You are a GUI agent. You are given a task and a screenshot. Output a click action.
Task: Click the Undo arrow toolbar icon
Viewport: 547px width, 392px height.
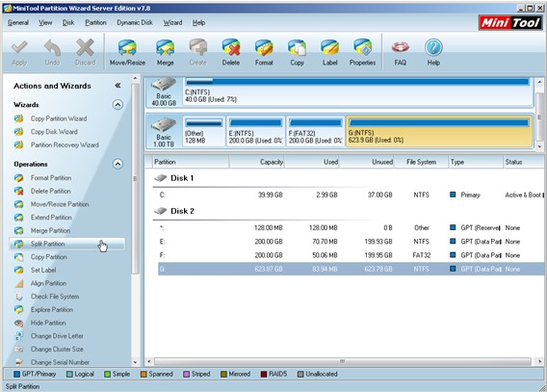(x=52, y=48)
